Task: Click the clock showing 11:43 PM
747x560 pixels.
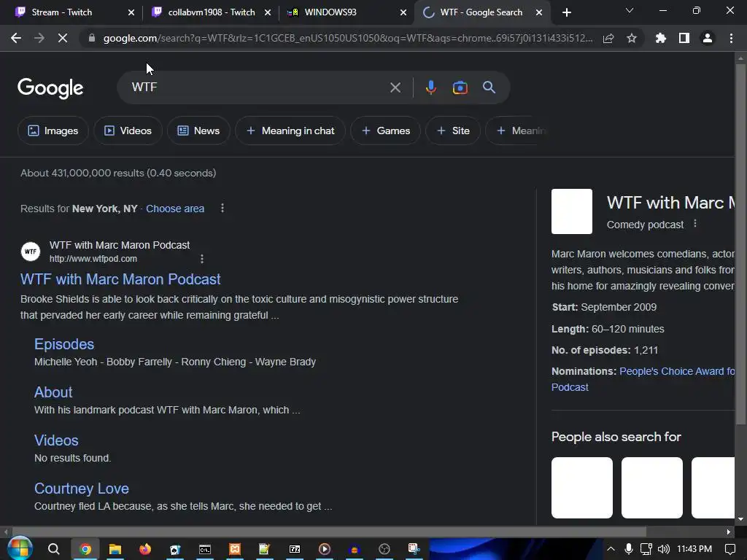Action: [x=694, y=549]
